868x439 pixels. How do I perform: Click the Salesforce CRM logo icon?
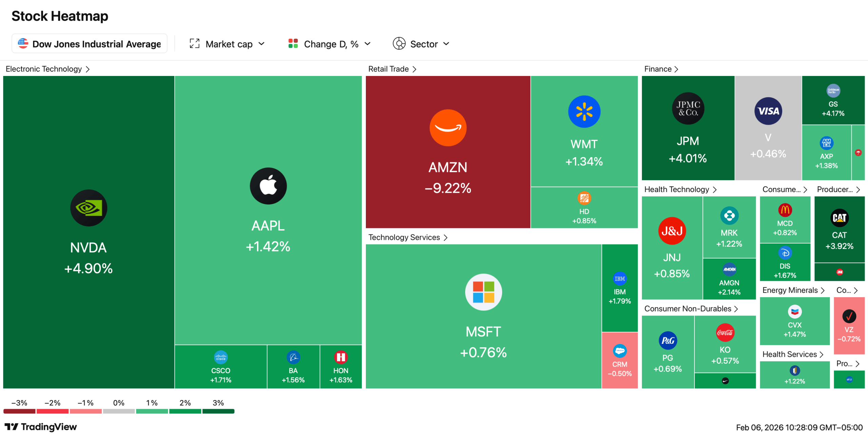pyautogui.click(x=619, y=351)
